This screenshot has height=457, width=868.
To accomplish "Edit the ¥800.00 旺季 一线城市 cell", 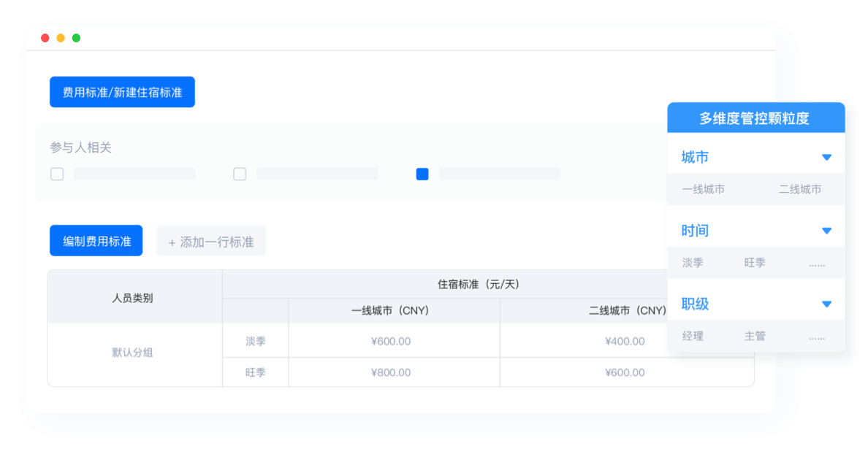I will point(391,372).
